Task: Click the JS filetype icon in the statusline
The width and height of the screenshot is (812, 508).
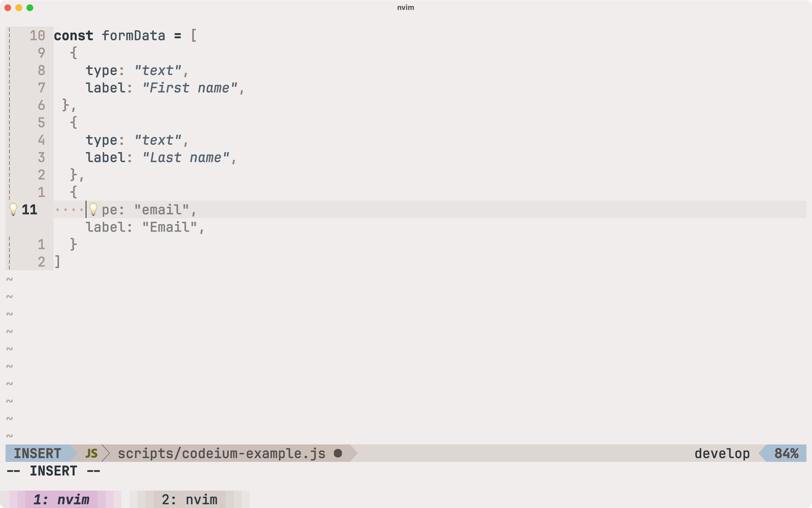Action: click(x=91, y=453)
